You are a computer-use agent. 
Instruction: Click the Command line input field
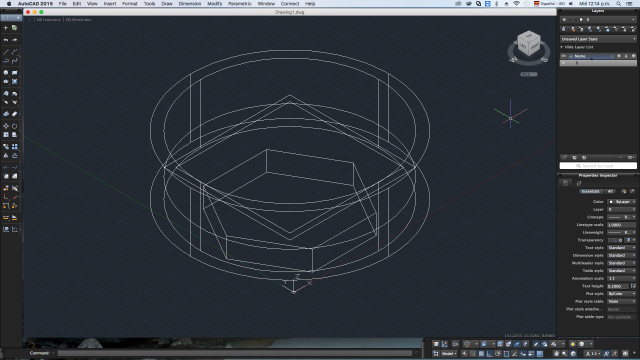pyautogui.click(x=235, y=353)
